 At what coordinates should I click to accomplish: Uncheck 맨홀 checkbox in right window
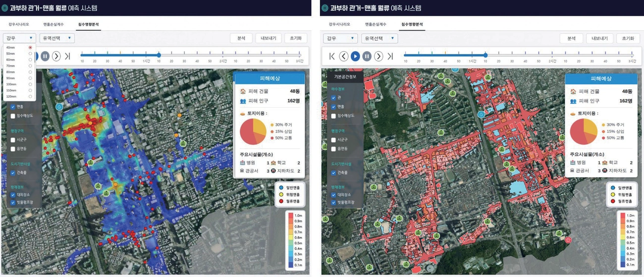click(333, 107)
